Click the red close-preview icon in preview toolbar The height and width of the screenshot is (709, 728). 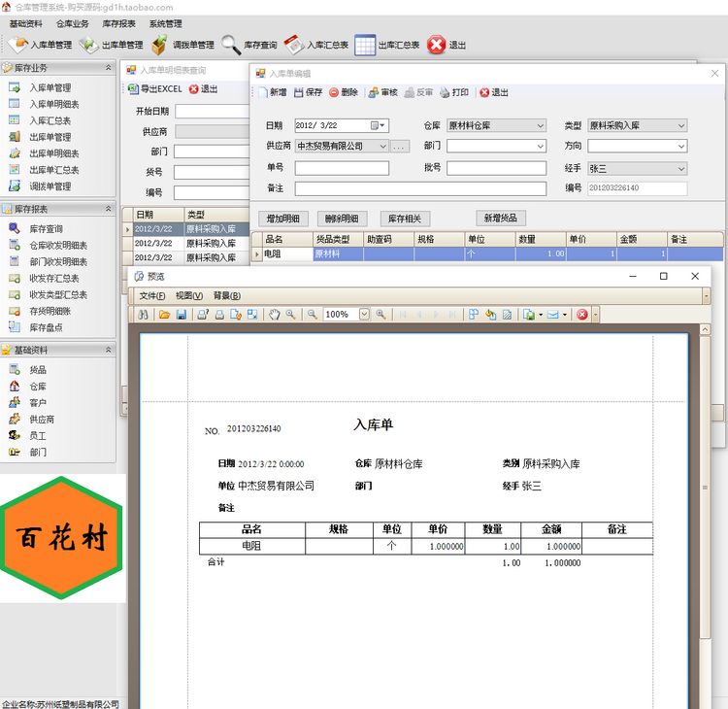[x=581, y=315]
